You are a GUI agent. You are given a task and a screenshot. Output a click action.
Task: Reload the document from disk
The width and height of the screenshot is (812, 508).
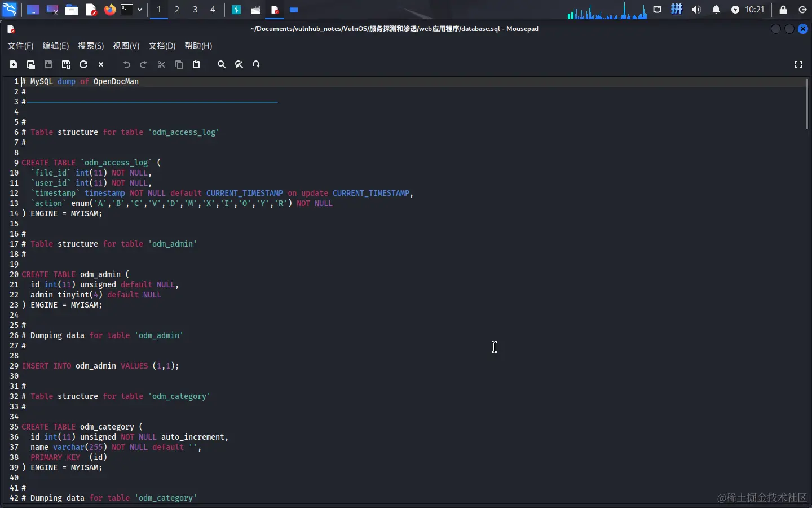point(83,64)
